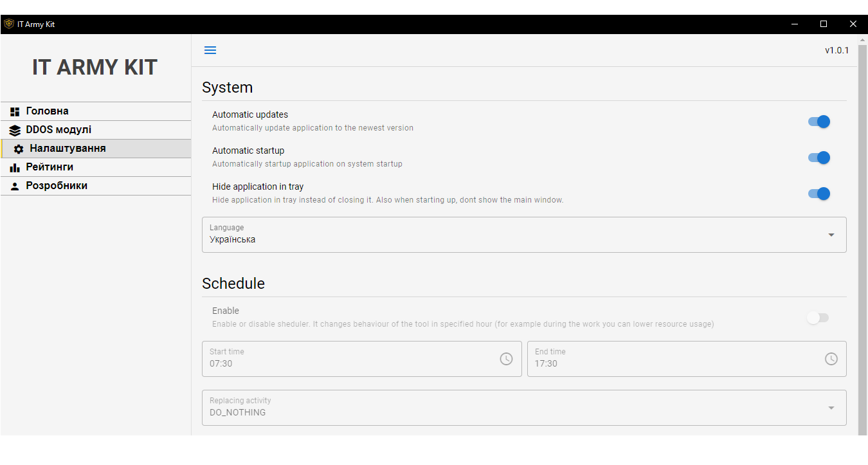Open the End time clock picker icon
Screen dimensions: 868x465
pyautogui.click(x=831, y=359)
